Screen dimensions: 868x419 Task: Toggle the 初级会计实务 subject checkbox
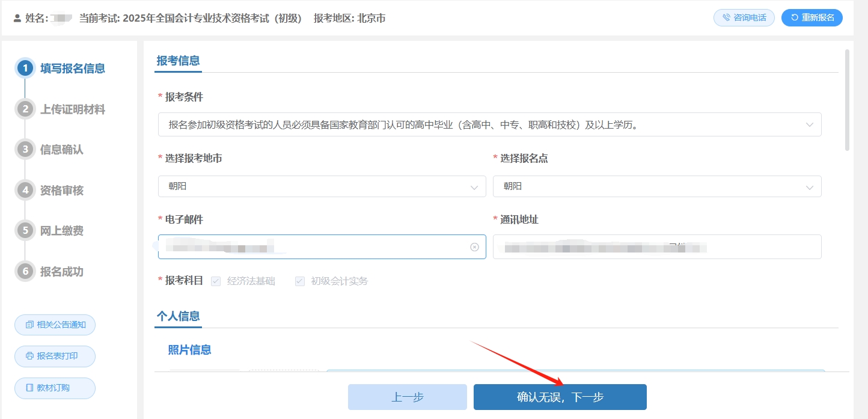pyautogui.click(x=299, y=281)
